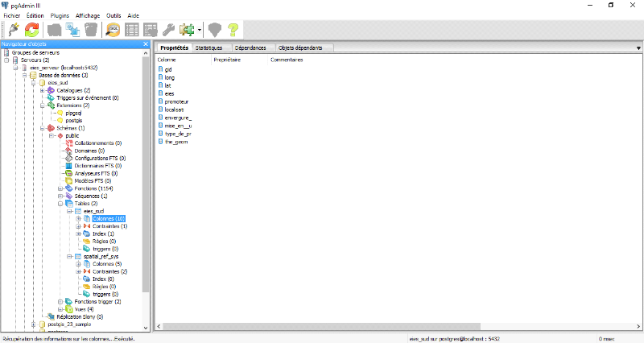Expand the Vues (4) node
644x343 pixels.
(60, 309)
